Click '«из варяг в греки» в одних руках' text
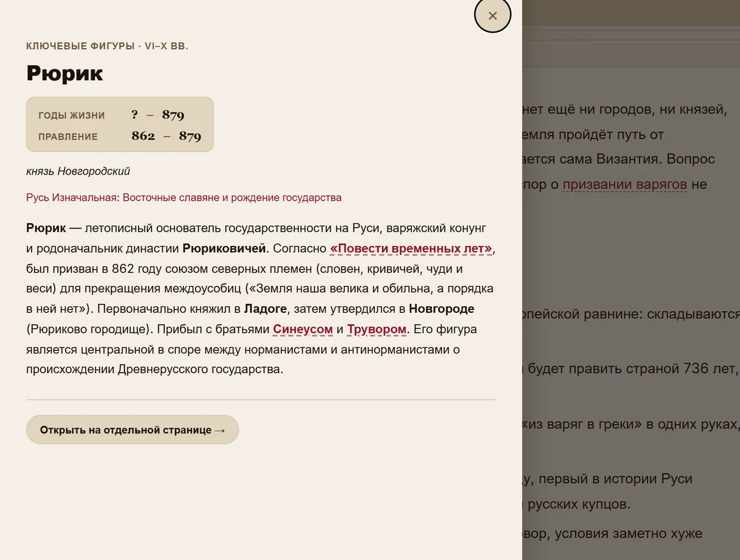This screenshot has width=740, height=560. tap(629, 424)
